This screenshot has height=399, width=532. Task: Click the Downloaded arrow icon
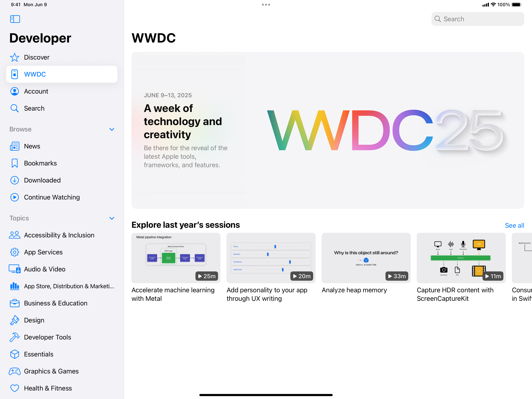click(14, 180)
